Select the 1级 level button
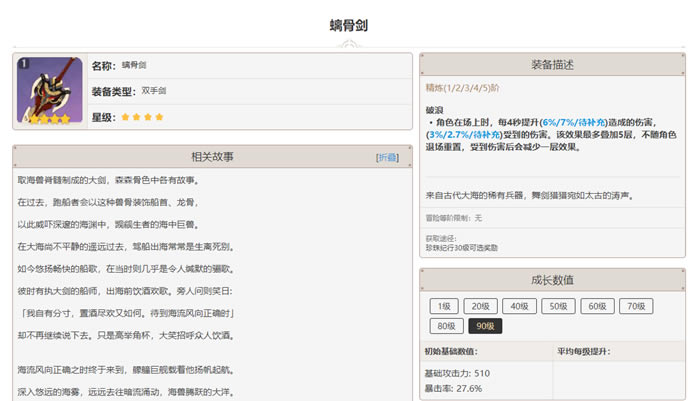The width and height of the screenshot is (700, 401). click(x=443, y=307)
